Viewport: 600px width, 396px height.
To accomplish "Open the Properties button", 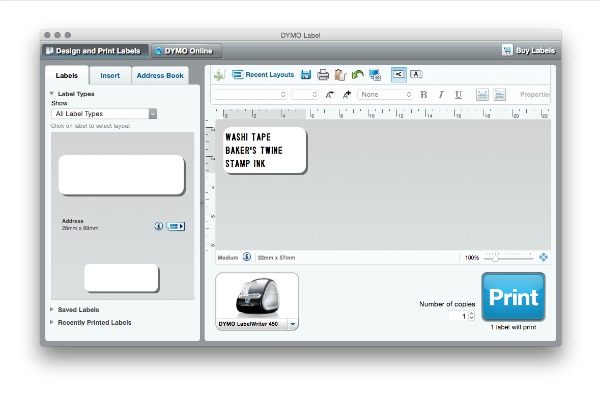I will [535, 95].
